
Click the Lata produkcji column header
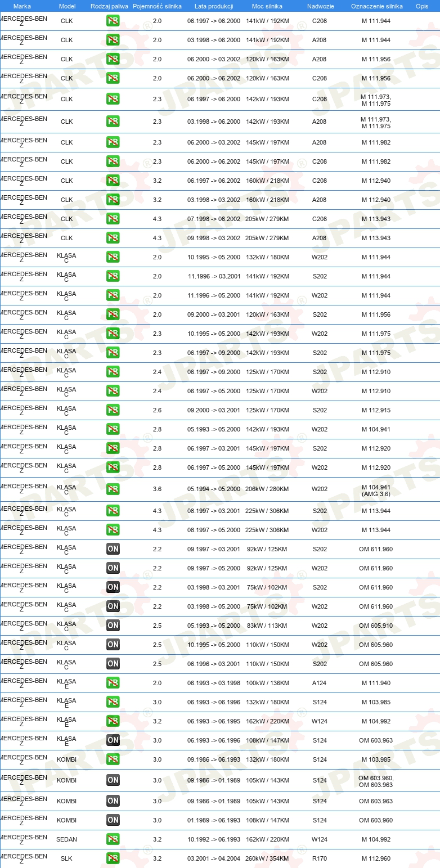point(214,6)
